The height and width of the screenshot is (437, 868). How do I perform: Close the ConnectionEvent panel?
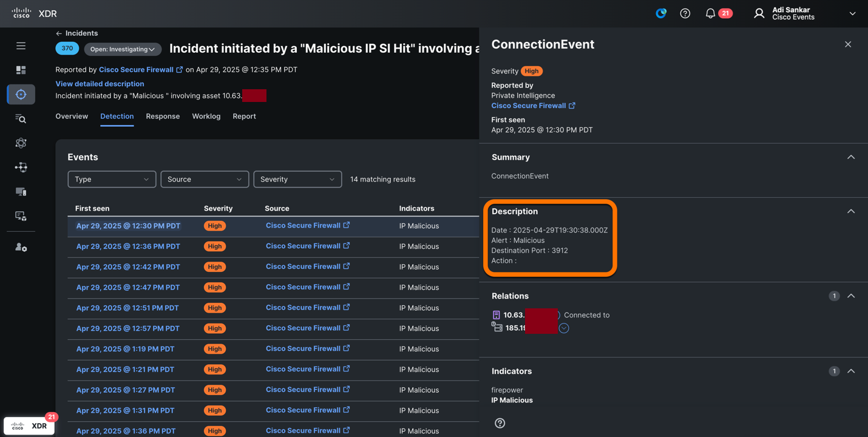pyautogui.click(x=848, y=44)
